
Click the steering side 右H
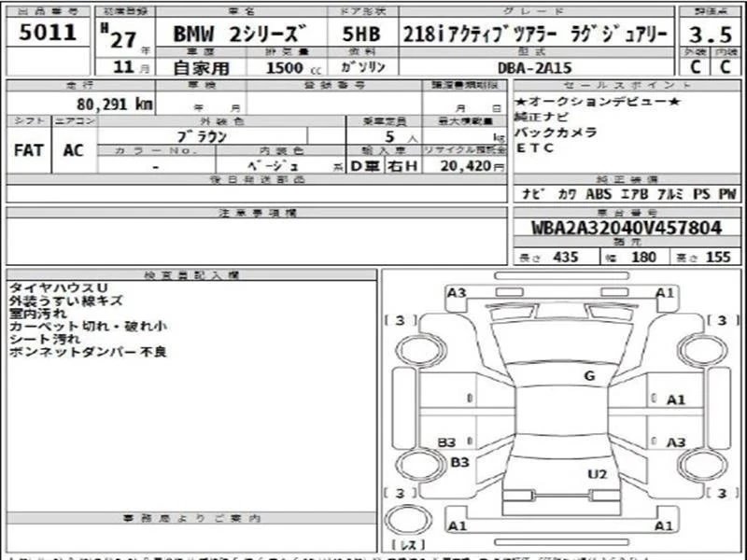[x=402, y=166]
